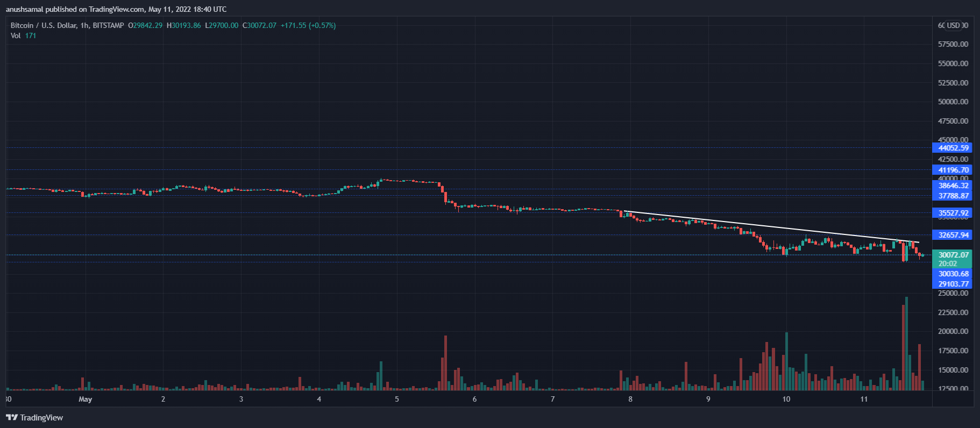Image resolution: width=980 pixels, height=428 pixels.
Task: Click the date 4 on time axis
Action: 319,399
